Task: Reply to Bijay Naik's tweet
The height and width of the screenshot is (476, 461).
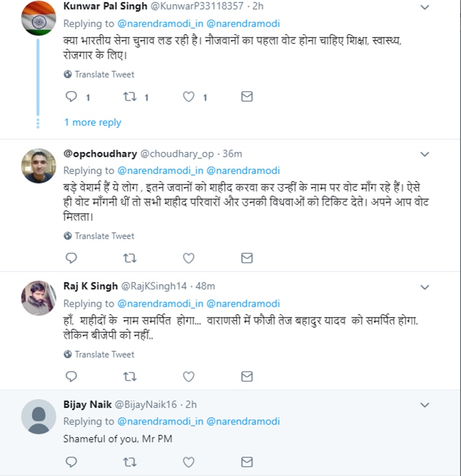Action: coord(71,462)
